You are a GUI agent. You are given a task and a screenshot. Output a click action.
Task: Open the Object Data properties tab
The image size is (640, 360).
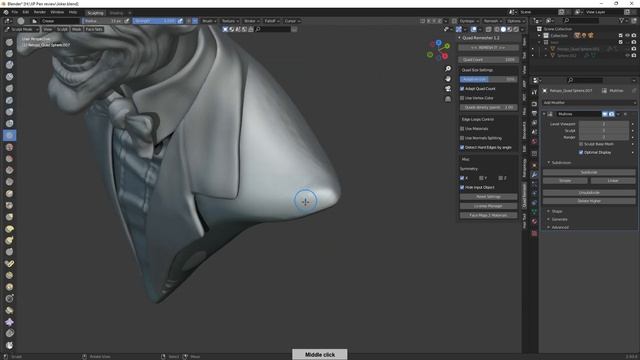coord(534,211)
